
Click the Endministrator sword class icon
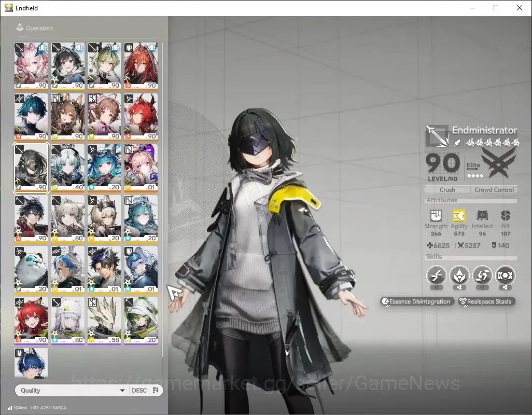437,136
